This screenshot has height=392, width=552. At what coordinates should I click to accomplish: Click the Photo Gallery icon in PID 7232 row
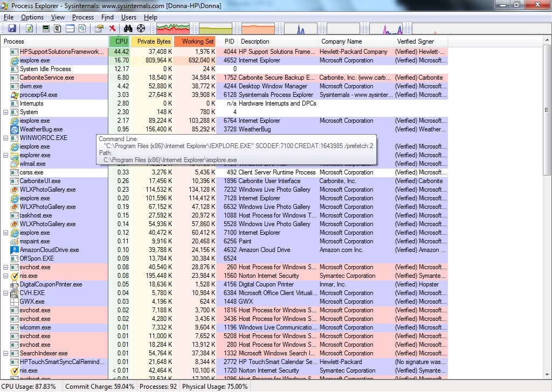click(x=15, y=190)
